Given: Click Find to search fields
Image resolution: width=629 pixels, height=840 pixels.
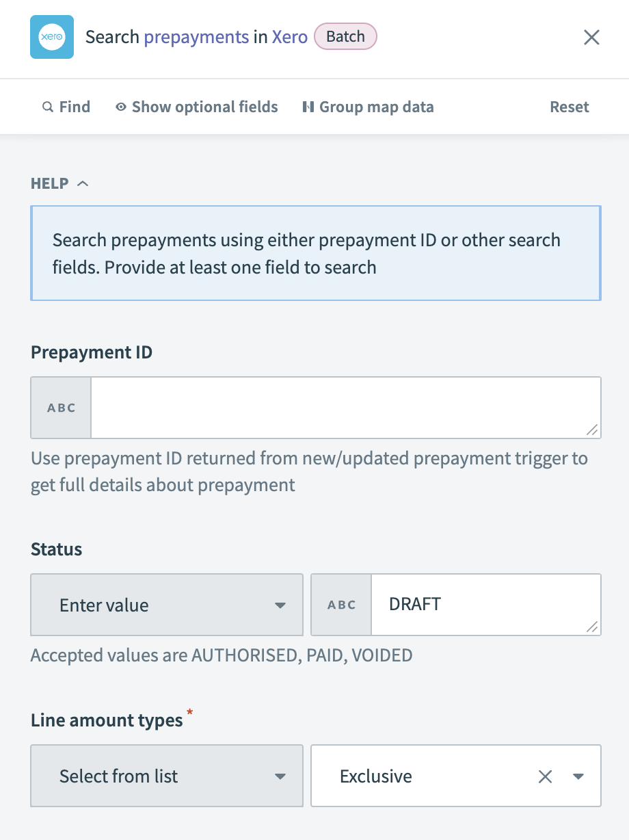Looking at the screenshot, I should (x=66, y=107).
